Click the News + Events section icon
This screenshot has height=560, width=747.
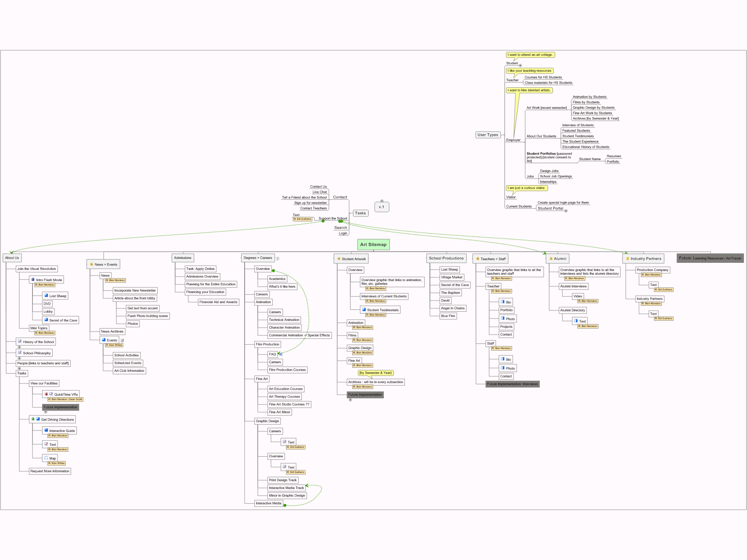pyautogui.click(x=92, y=265)
